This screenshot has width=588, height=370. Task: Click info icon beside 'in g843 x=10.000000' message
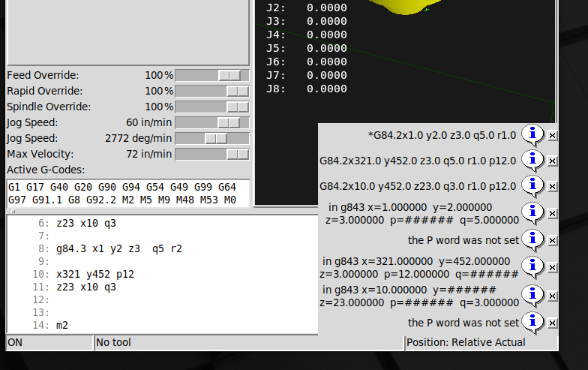[x=532, y=296]
